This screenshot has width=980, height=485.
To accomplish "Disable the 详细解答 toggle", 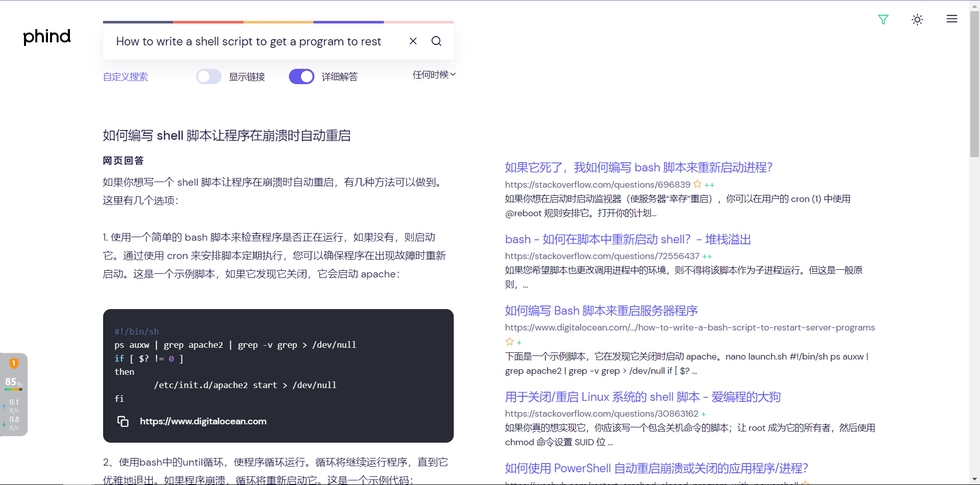I will click(302, 76).
